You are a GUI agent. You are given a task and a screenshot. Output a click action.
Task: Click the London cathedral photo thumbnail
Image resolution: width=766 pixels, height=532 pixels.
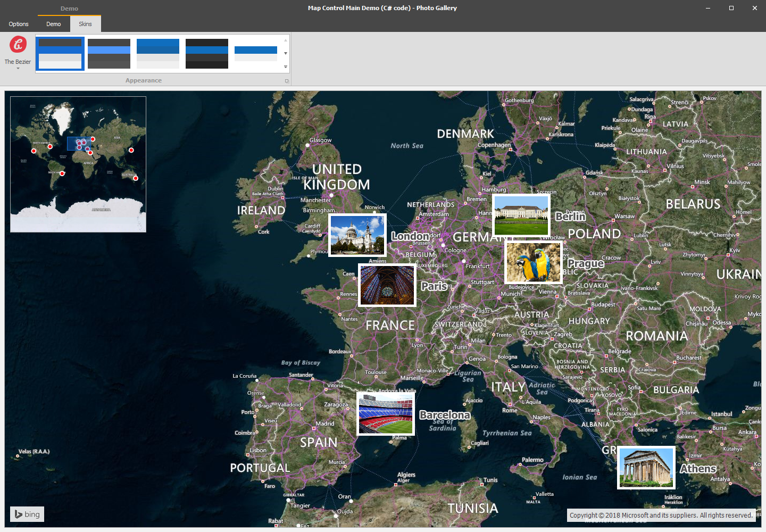click(x=357, y=235)
